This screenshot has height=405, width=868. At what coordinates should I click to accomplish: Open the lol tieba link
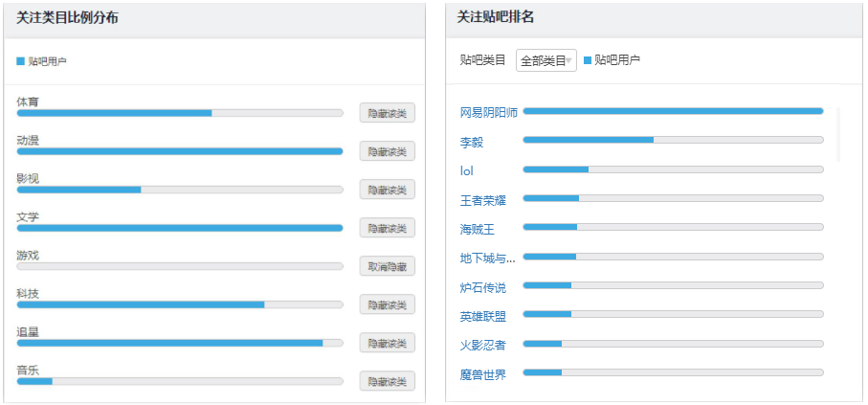[x=467, y=171]
